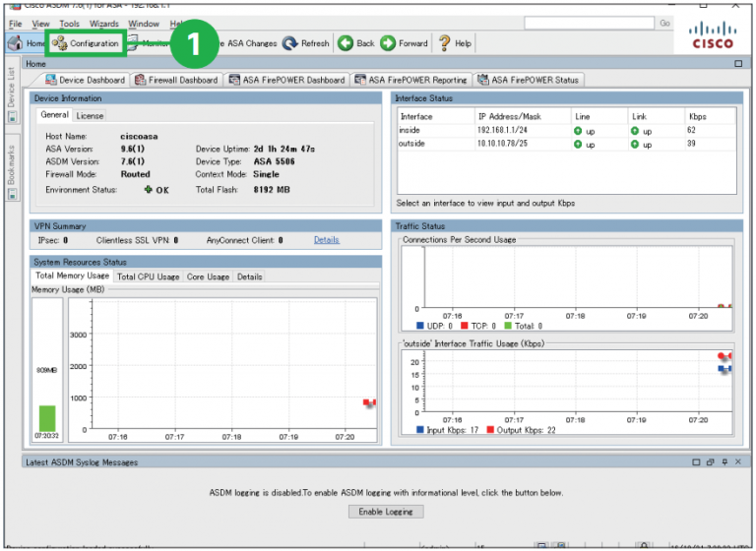Image resolution: width=756 pixels, height=551 pixels.
Task: Click the blue UDP legend swatch
Action: 420,326
